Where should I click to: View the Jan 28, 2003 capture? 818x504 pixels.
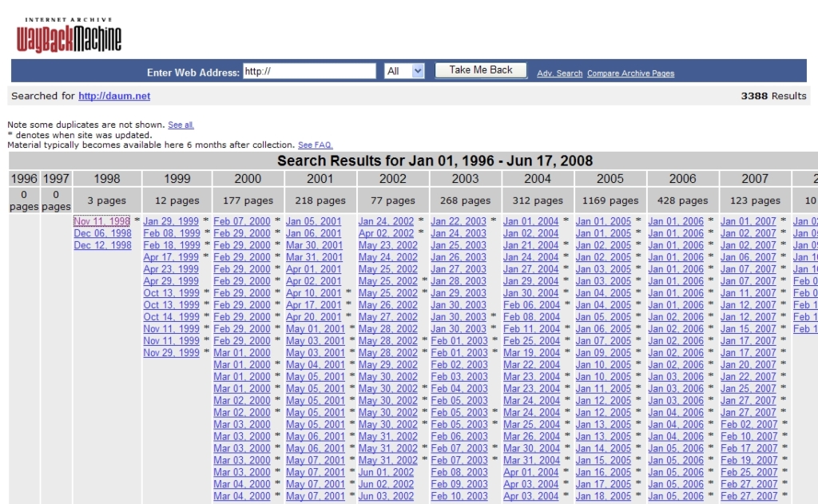pyautogui.click(x=459, y=281)
